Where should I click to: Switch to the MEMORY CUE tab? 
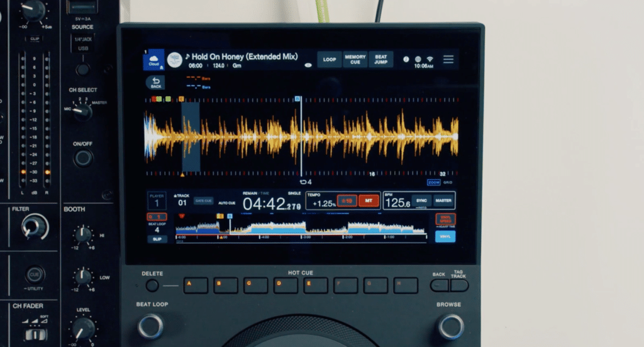click(355, 60)
